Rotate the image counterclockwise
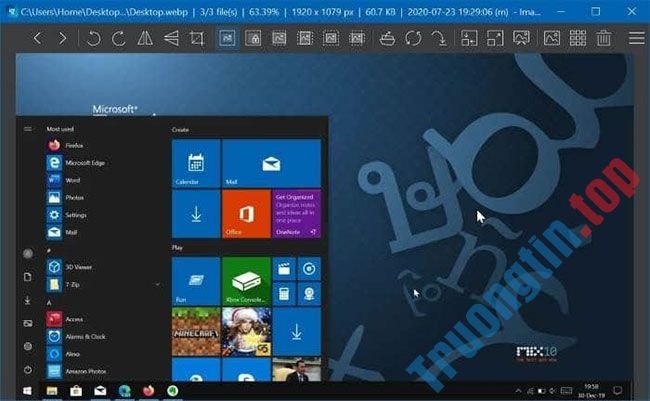Viewport: 650px width, 401px height. click(x=94, y=39)
